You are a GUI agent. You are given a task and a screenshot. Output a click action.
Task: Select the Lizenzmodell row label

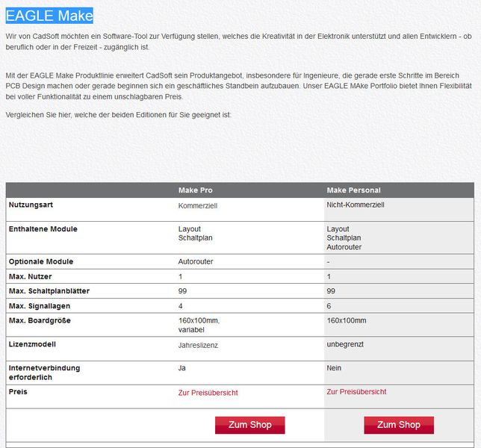[x=32, y=344]
